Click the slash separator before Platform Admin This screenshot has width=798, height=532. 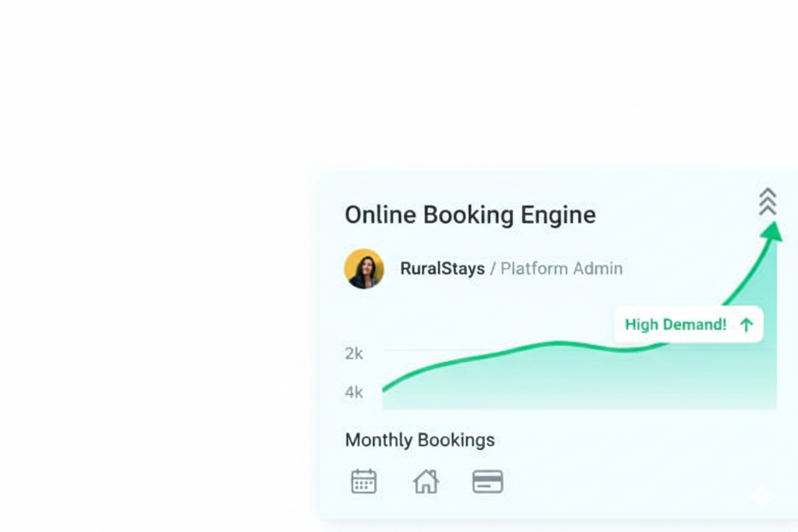(492, 269)
